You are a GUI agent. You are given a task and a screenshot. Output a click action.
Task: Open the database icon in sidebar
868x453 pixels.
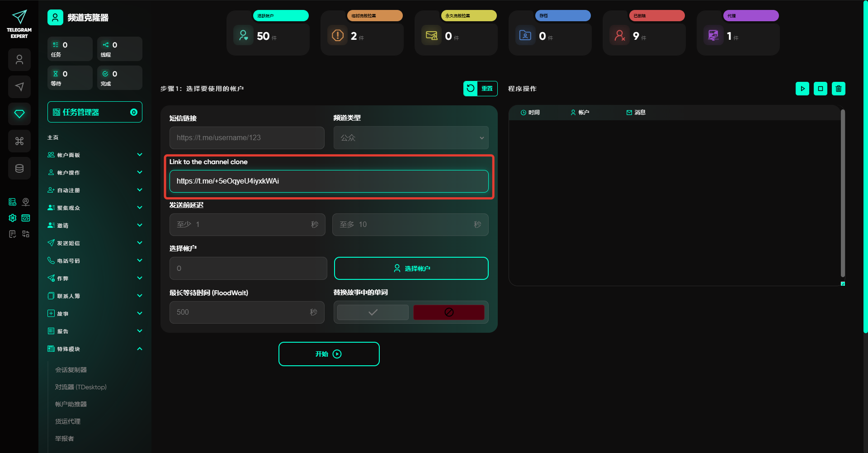[19, 168]
